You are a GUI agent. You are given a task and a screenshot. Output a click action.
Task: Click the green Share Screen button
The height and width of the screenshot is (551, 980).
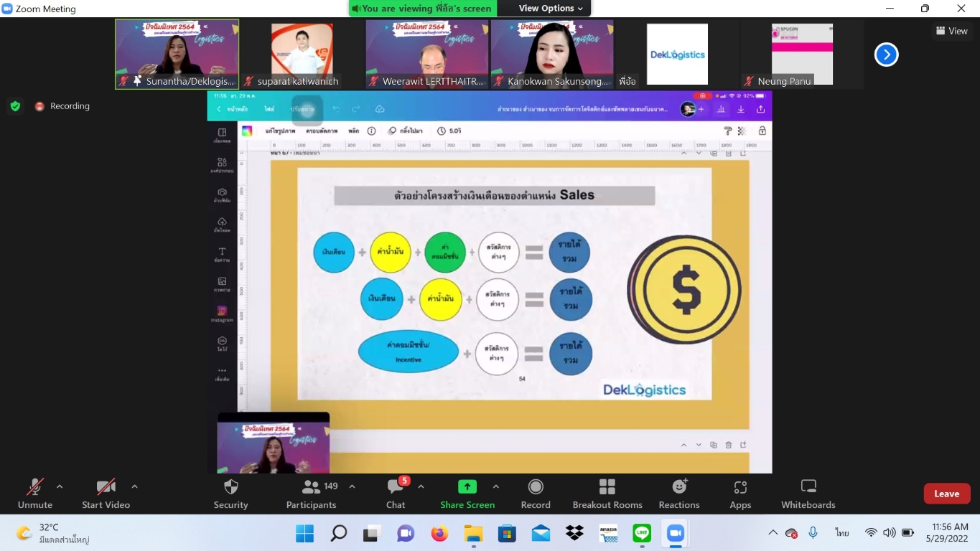tap(467, 494)
